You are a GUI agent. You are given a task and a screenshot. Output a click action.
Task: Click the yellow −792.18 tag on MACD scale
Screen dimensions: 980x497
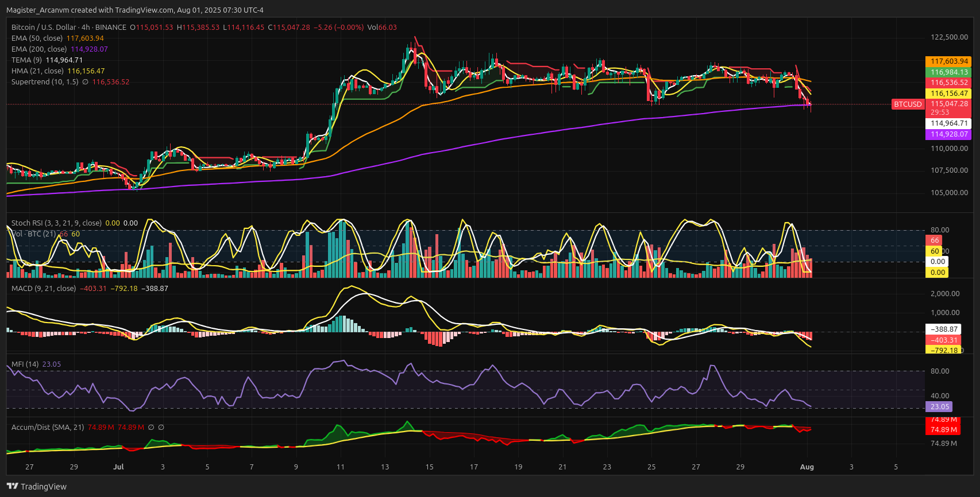click(944, 350)
